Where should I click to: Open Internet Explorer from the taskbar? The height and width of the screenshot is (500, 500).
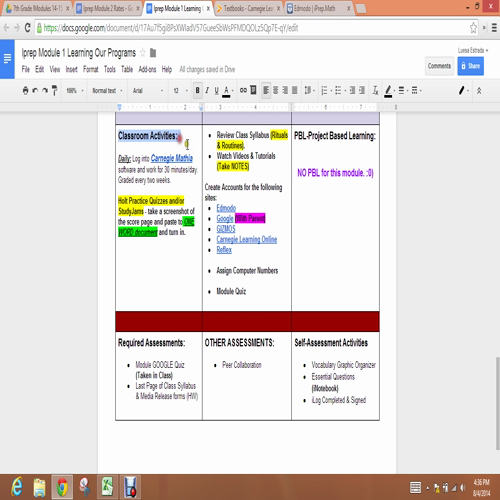[17, 487]
